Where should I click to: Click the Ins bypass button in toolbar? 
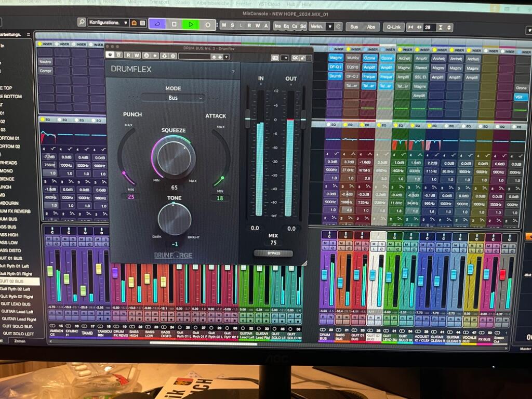278,26
